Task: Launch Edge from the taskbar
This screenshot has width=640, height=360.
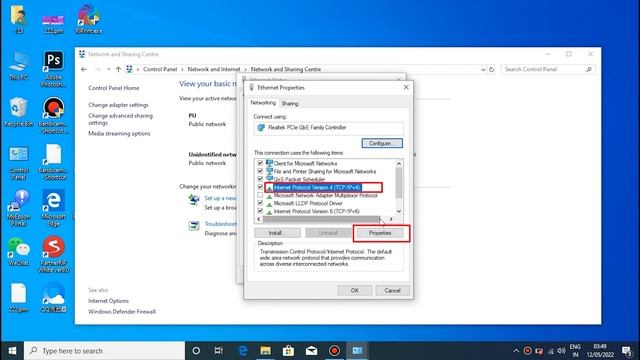Action: (x=242, y=351)
